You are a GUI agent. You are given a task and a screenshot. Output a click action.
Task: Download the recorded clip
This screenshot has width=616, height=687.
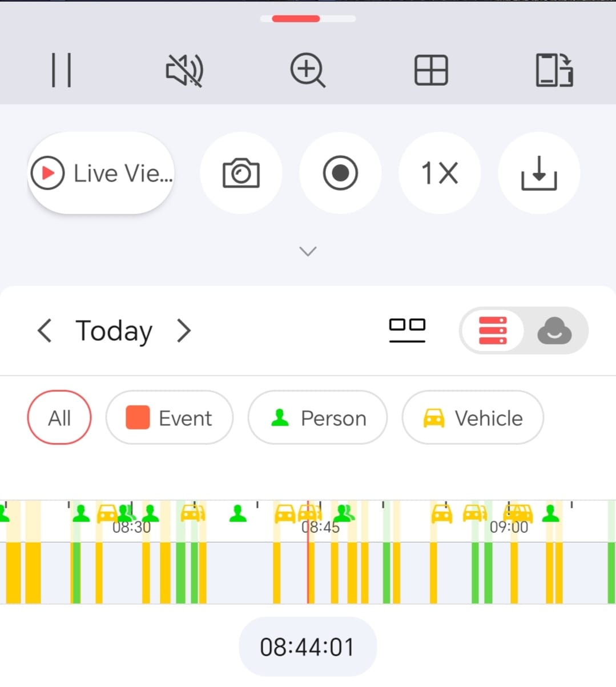[x=539, y=173]
